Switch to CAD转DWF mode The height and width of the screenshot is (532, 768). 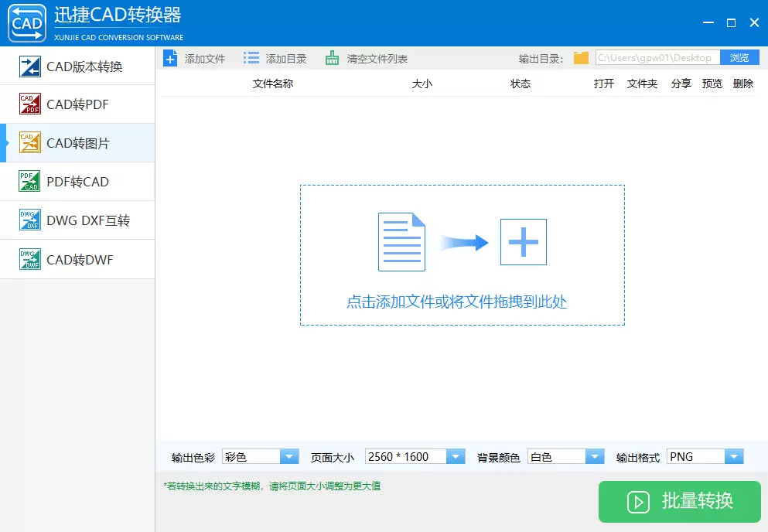click(x=77, y=260)
